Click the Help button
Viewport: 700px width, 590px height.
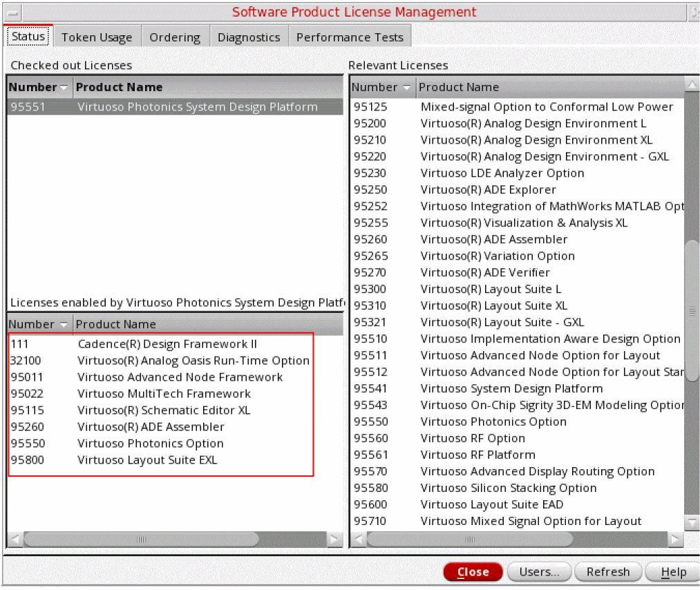[673, 572]
